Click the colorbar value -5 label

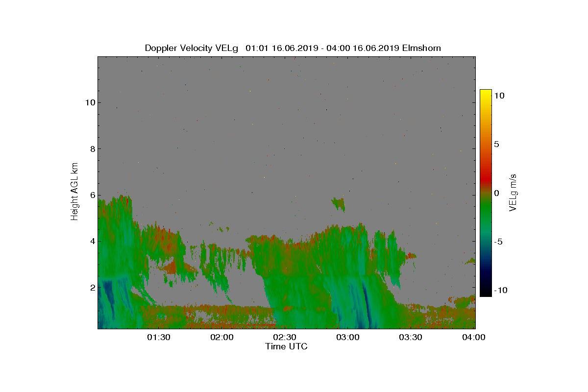pyautogui.click(x=498, y=242)
